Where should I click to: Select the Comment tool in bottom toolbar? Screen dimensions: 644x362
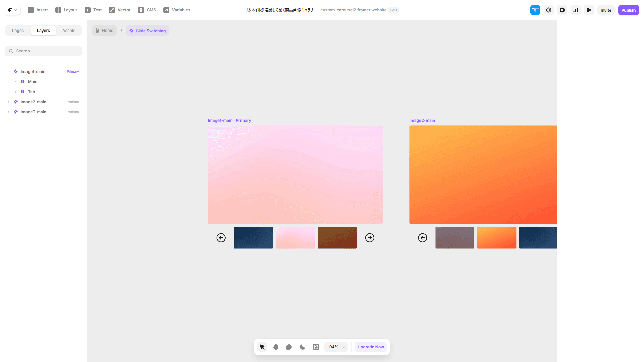tap(289, 347)
